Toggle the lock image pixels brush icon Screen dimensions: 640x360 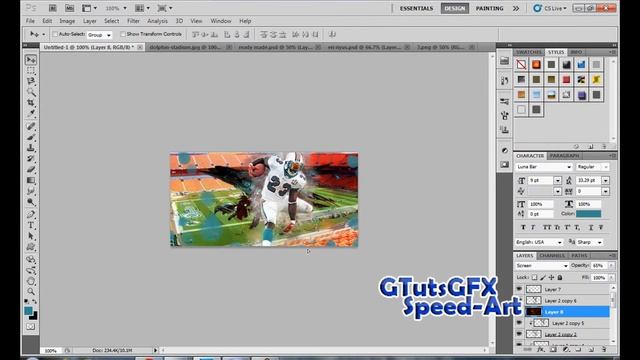543,278
